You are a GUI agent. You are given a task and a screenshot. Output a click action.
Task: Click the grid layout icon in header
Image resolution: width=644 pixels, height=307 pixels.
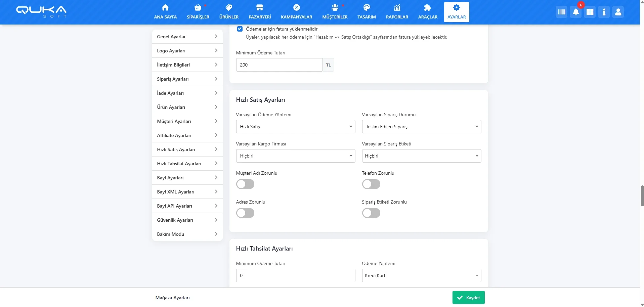[590, 12]
